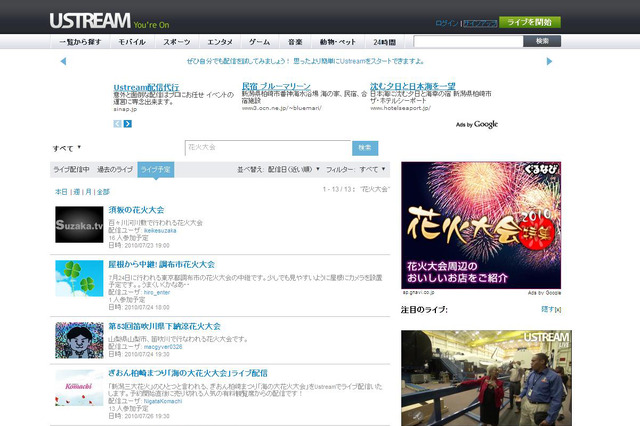Open 須坂の花火大会 listing title
This screenshot has height=426, width=640.
point(136,210)
